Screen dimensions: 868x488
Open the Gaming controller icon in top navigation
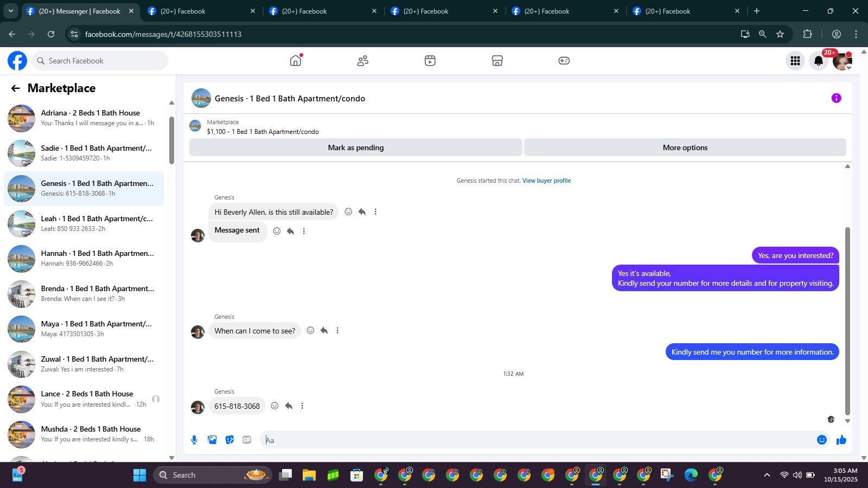[x=564, y=61]
